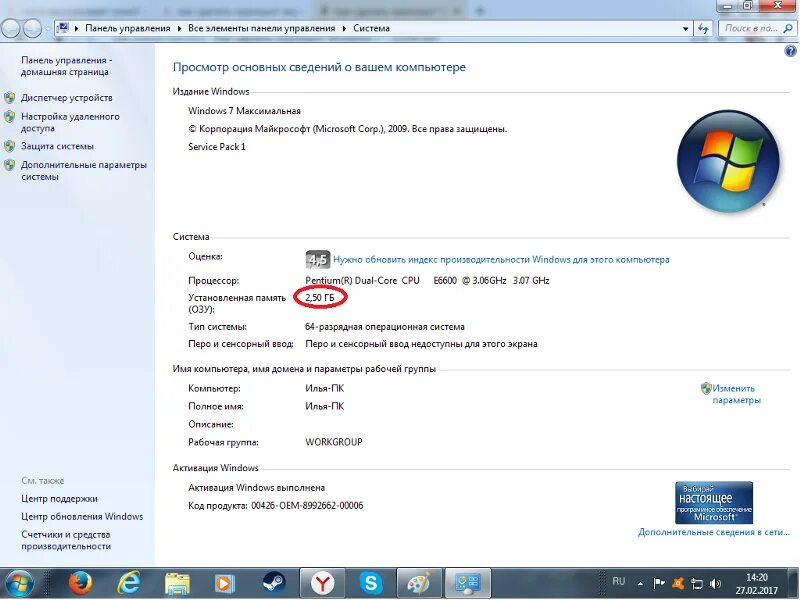Screen dimensions: 800x600
Task: Open address bar history dropdown
Action: tap(685, 29)
